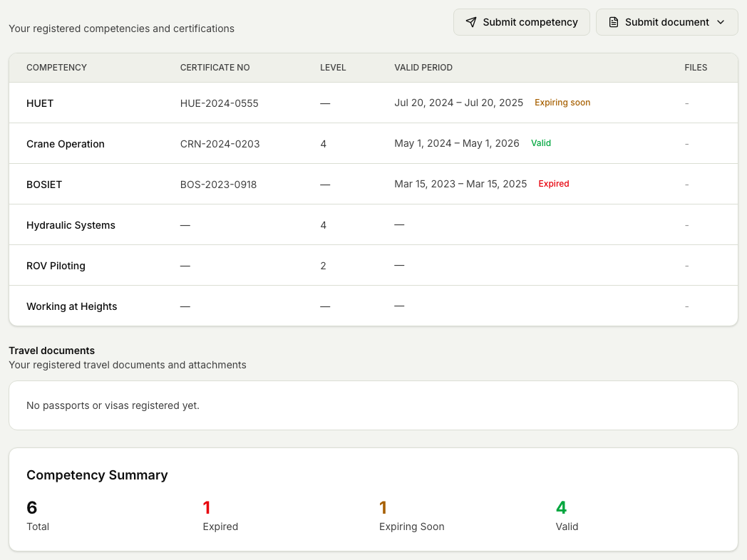
Task: Click certificate number BOS-2023-0918
Action: [x=218, y=185]
